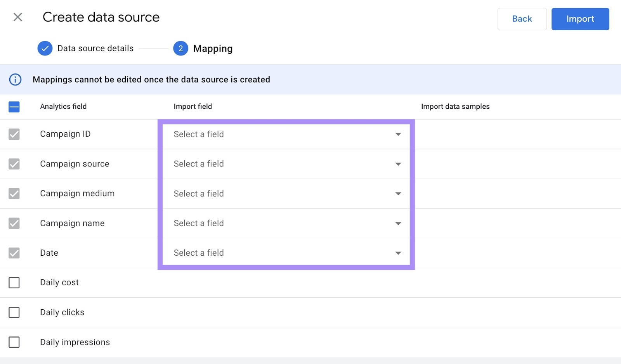Switch to the Data source details step
This screenshot has height=364, width=621.
95,48
